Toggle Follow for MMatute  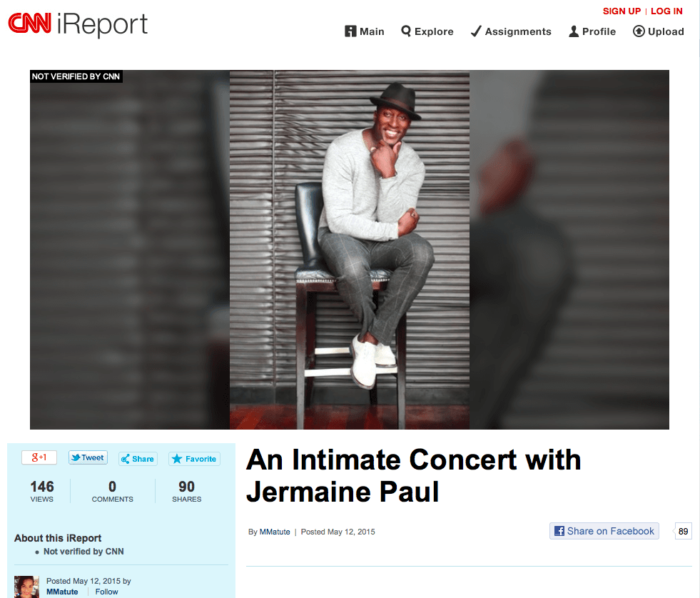pos(107,592)
